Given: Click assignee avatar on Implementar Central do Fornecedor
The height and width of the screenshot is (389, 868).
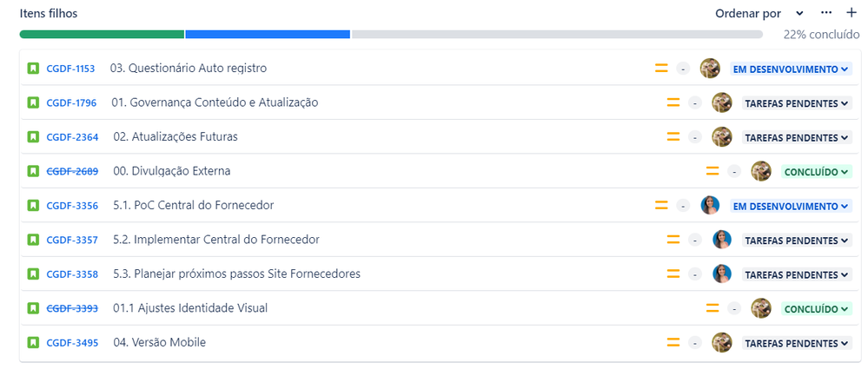Looking at the screenshot, I should pyautogui.click(x=721, y=240).
